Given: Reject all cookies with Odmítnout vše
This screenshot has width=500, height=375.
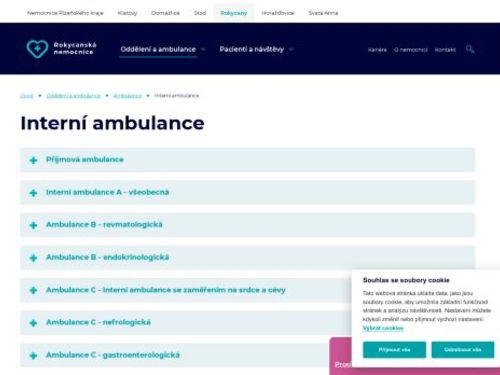Looking at the screenshot, I should (463, 350).
